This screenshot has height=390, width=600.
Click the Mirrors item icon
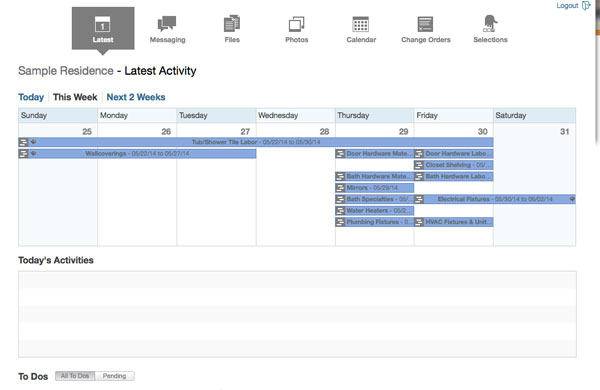[340, 188]
